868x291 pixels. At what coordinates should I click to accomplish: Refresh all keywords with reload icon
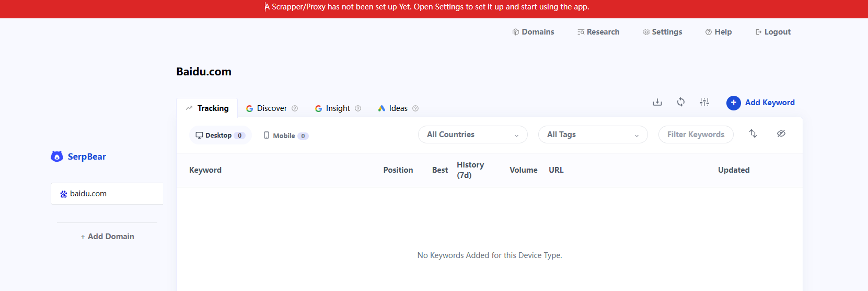pos(681,102)
